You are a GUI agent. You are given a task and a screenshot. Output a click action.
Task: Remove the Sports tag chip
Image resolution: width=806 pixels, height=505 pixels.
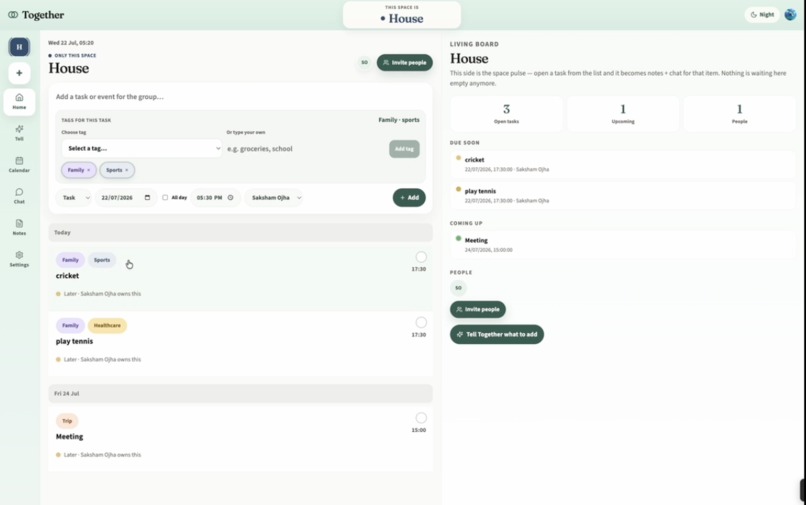(x=126, y=170)
